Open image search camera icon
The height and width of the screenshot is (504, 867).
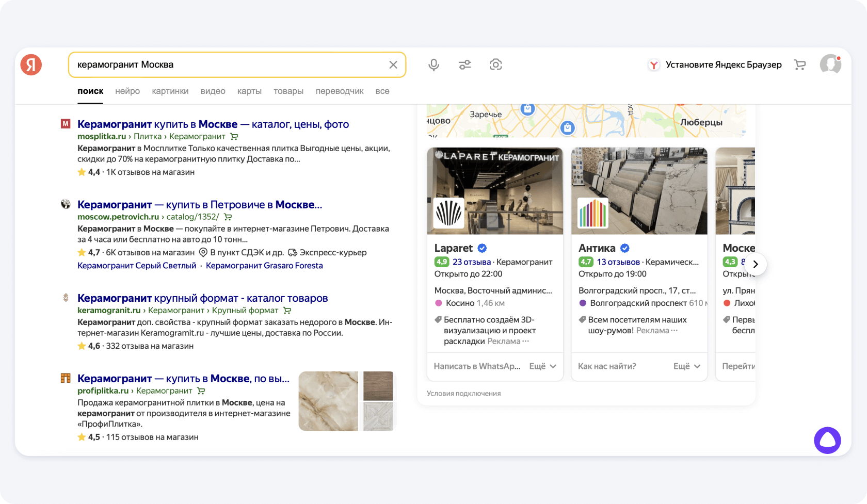pos(495,64)
